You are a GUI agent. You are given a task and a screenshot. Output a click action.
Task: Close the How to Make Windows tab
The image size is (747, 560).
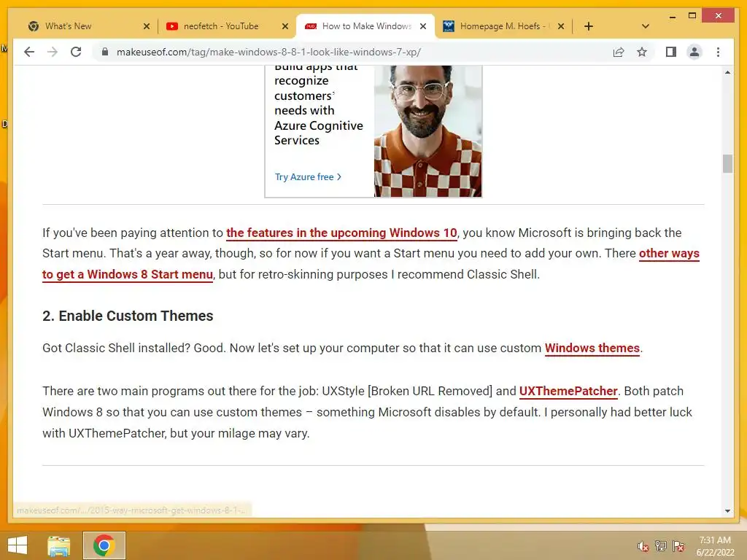click(423, 26)
